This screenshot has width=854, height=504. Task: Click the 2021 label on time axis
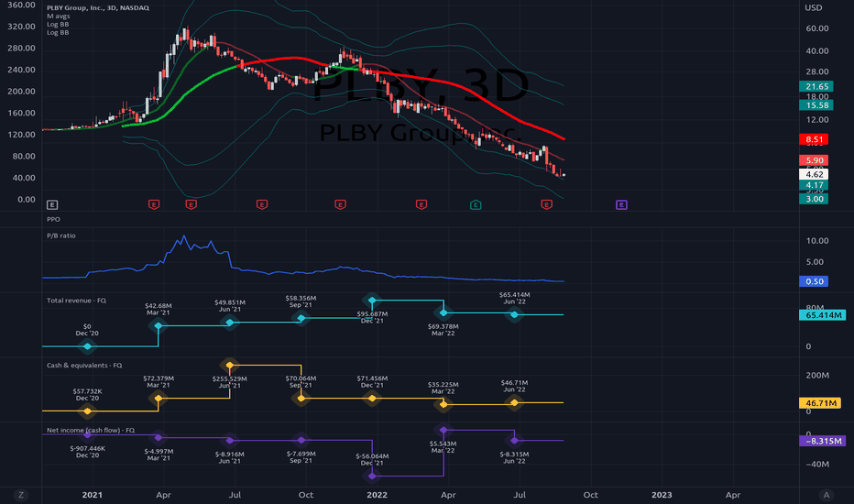pos(92,495)
